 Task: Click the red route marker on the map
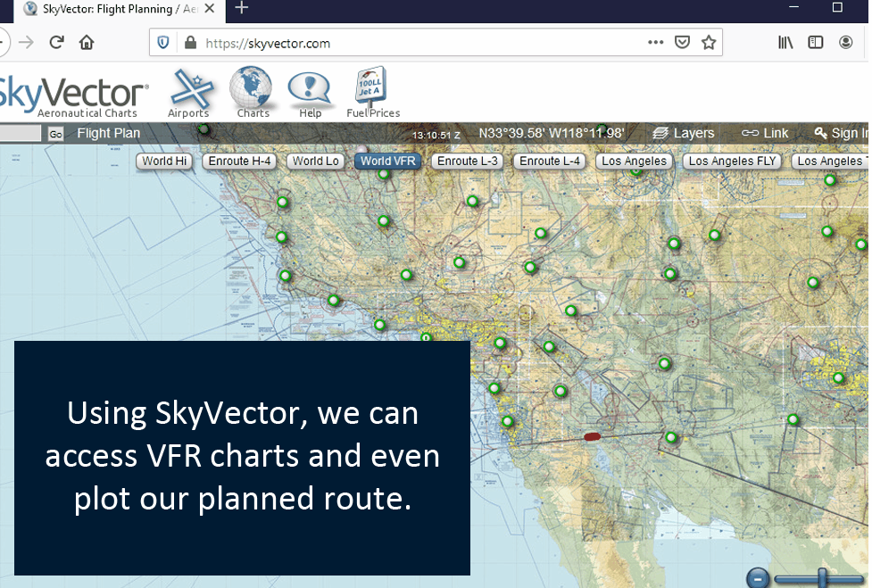pos(592,437)
